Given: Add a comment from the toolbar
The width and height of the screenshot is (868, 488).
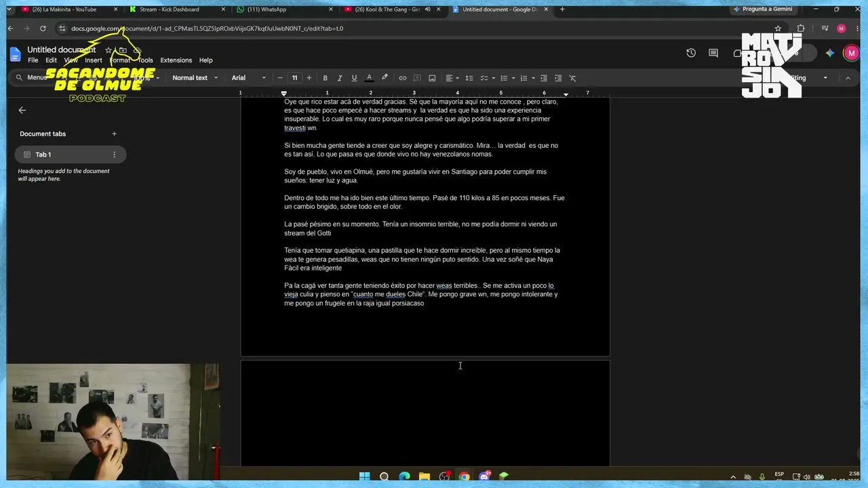Looking at the screenshot, I should 417,78.
